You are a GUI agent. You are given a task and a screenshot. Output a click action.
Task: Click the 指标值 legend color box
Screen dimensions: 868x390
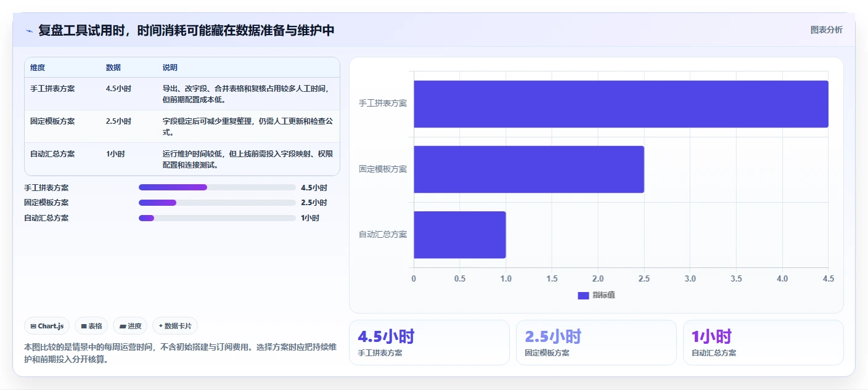[x=583, y=295]
